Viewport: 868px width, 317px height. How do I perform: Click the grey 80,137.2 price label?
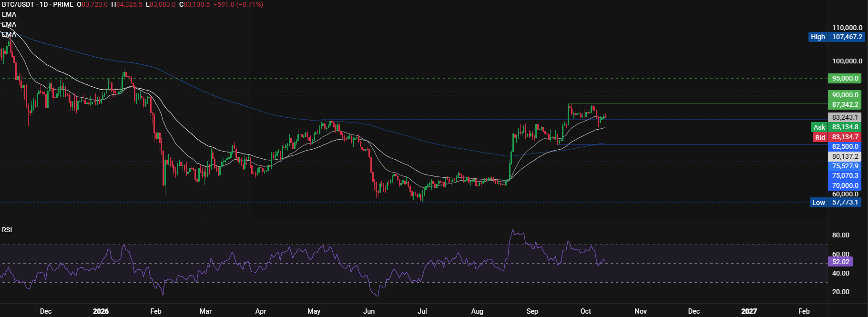(x=845, y=156)
